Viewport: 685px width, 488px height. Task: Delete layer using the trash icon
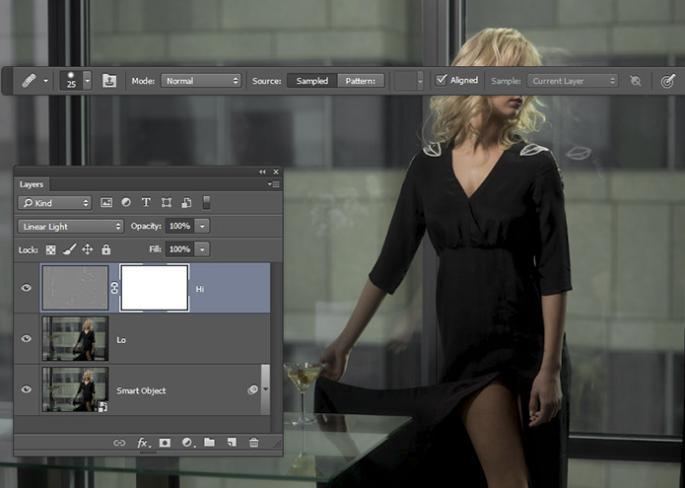tap(253, 442)
